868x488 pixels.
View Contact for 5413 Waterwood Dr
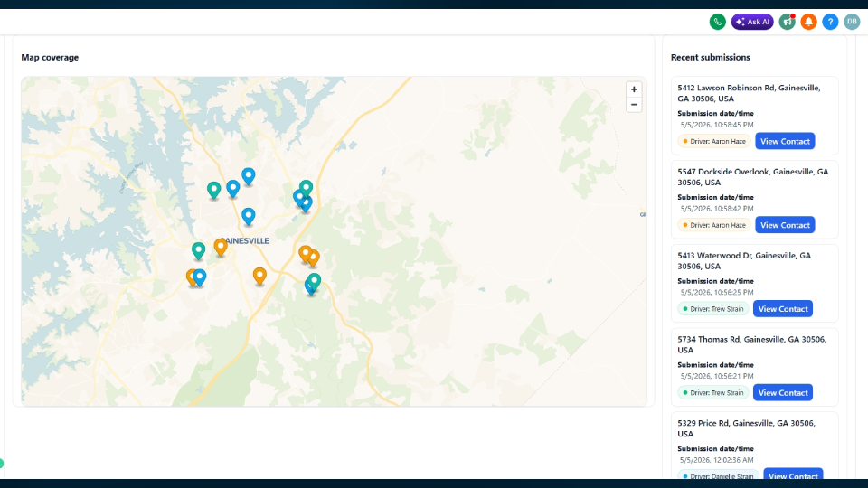coord(783,309)
